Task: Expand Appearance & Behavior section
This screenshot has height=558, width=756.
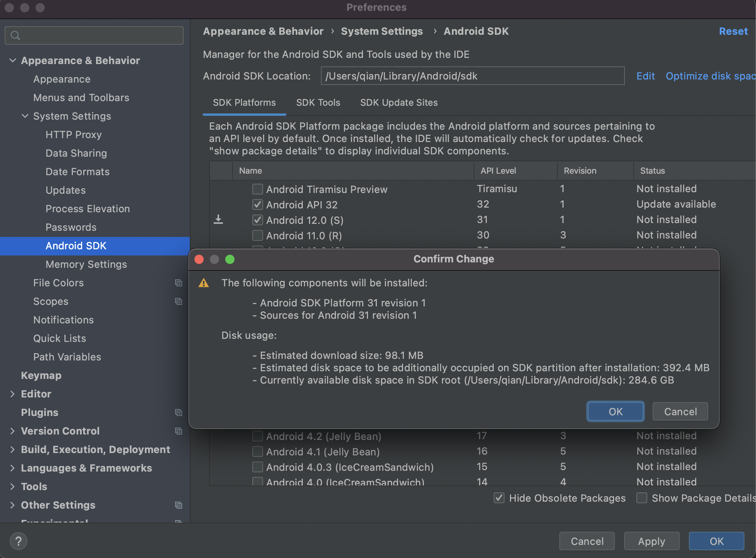Action: 13,60
